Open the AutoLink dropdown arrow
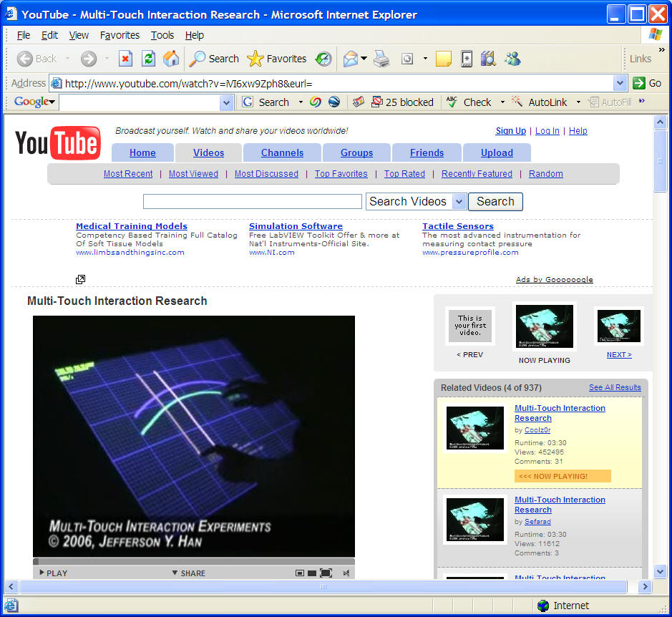 point(578,102)
